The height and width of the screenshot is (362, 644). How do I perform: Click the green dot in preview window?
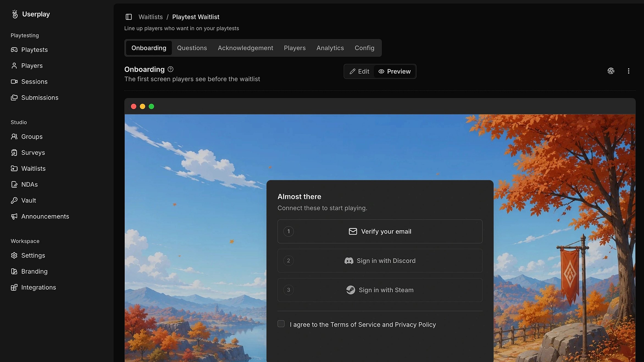point(151,106)
